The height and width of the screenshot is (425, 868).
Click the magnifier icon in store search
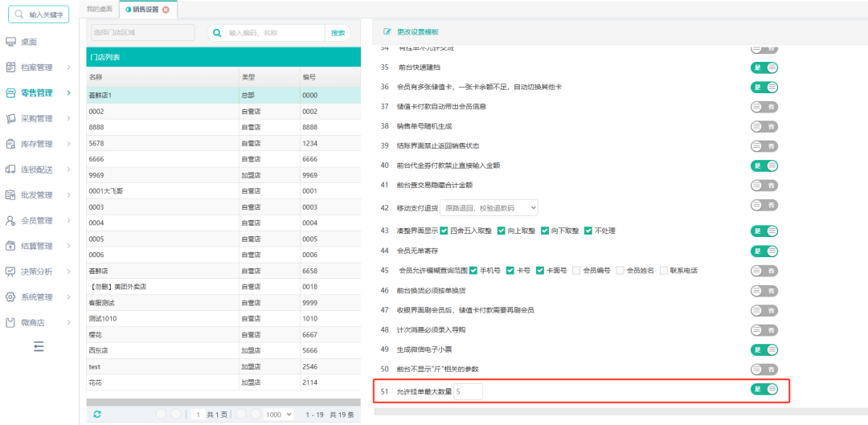[x=217, y=33]
